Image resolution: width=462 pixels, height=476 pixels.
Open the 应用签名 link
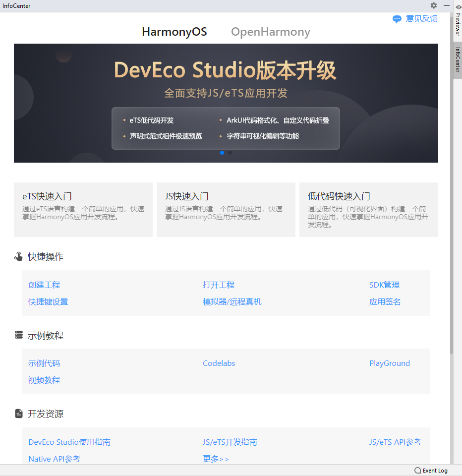coord(385,302)
